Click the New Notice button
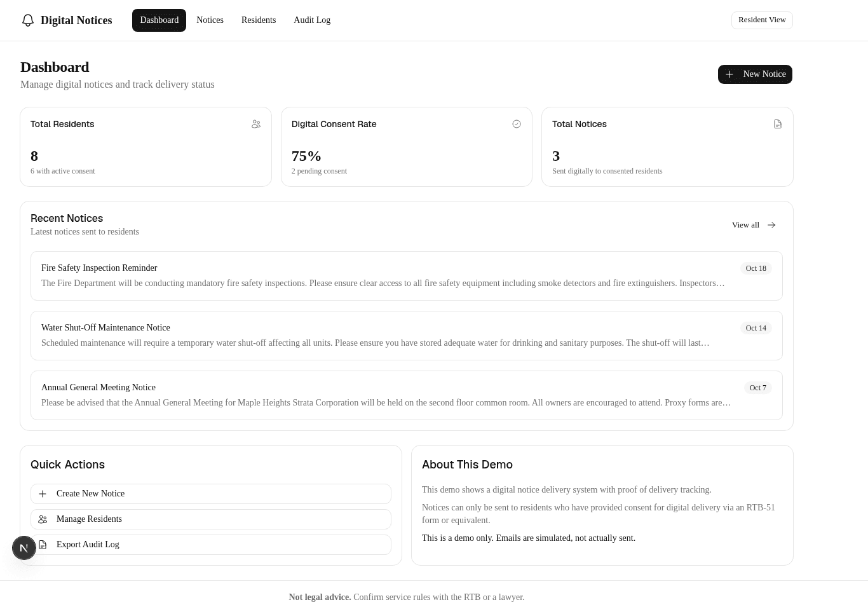The image size is (868, 614). pyautogui.click(x=755, y=74)
